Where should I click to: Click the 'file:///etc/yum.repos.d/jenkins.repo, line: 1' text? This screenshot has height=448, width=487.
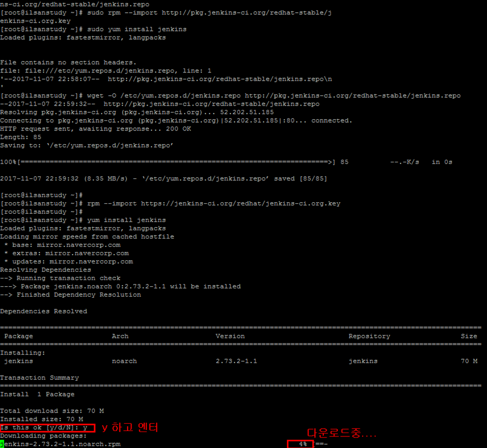point(118,71)
